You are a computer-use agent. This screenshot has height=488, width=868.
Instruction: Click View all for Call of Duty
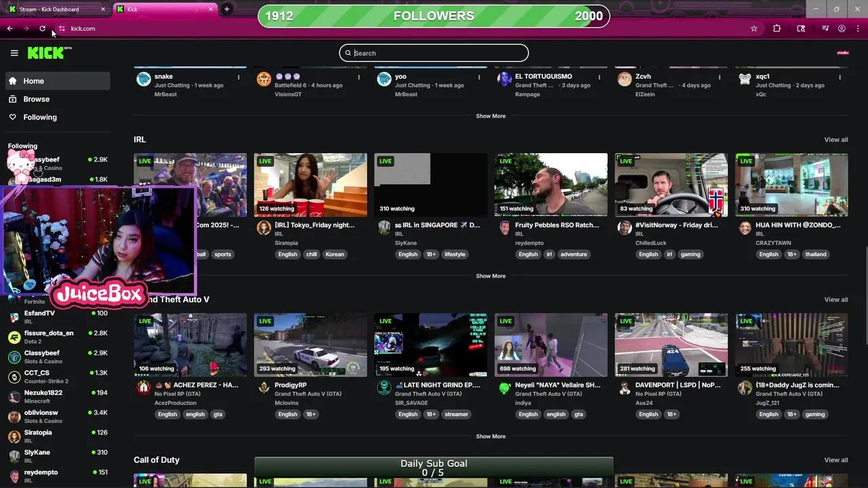(x=835, y=460)
